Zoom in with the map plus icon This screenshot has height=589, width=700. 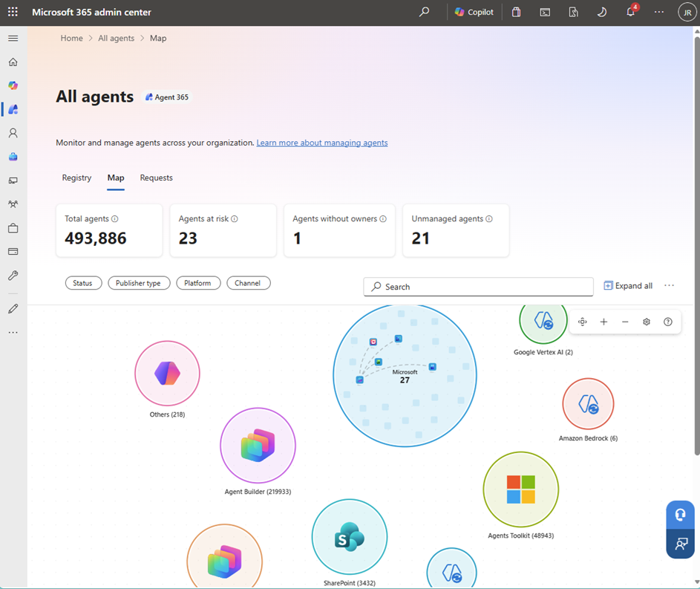coord(603,322)
